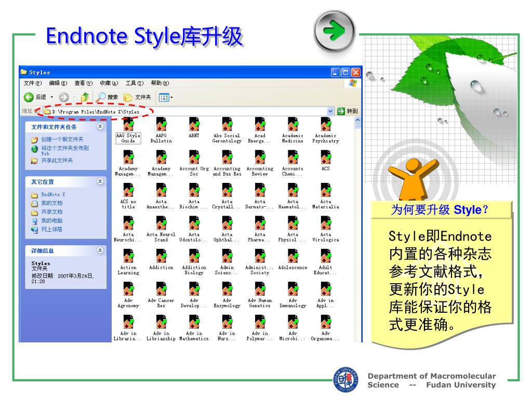Open the Views dropdown button
The width and height of the screenshot is (532, 399).
coord(166,98)
